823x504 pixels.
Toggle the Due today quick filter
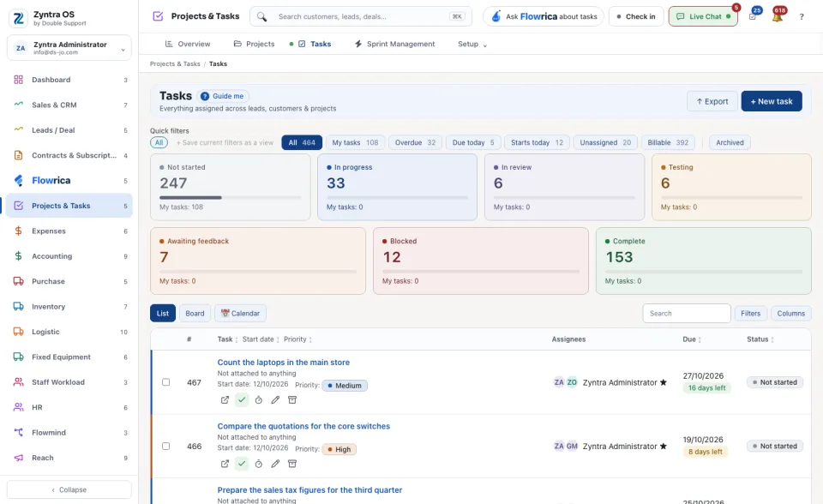click(473, 143)
